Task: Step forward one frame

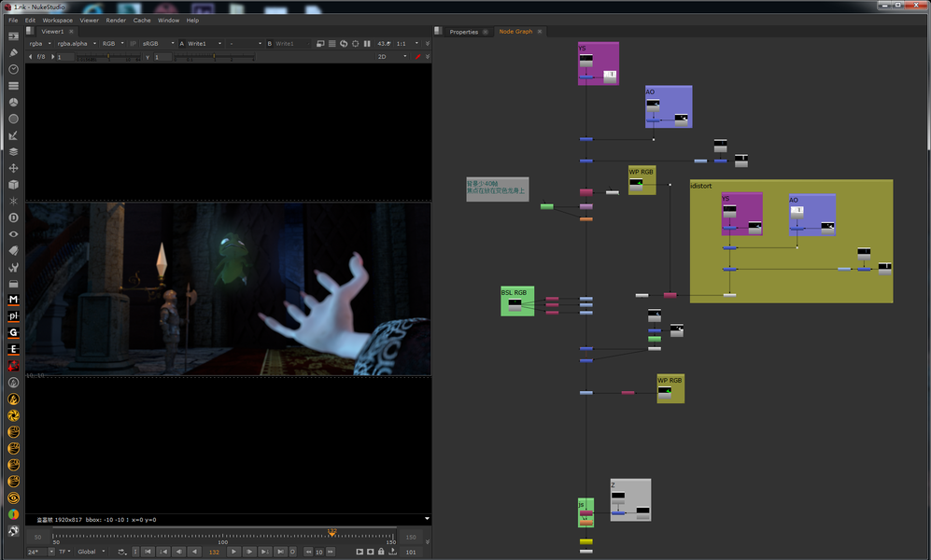Action: tap(249, 552)
